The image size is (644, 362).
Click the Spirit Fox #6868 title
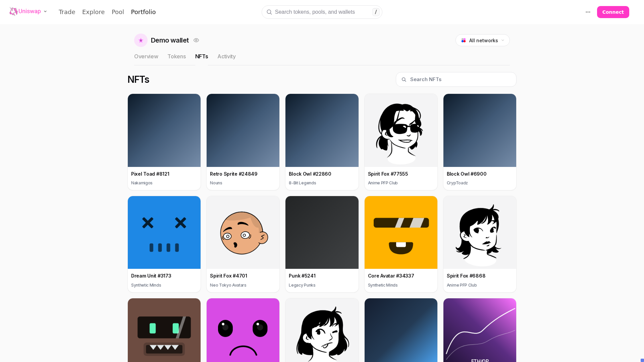[x=466, y=276]
